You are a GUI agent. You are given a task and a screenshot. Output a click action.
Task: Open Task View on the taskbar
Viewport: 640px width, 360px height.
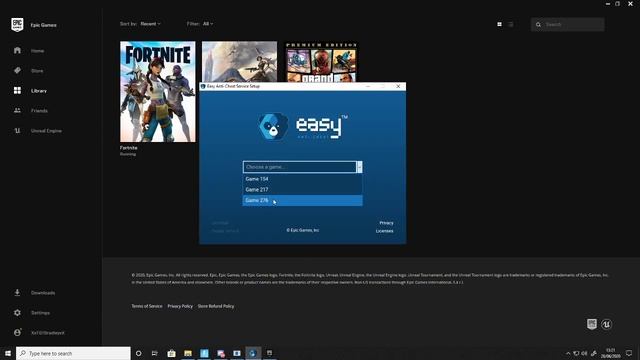(x=155, y=353)
